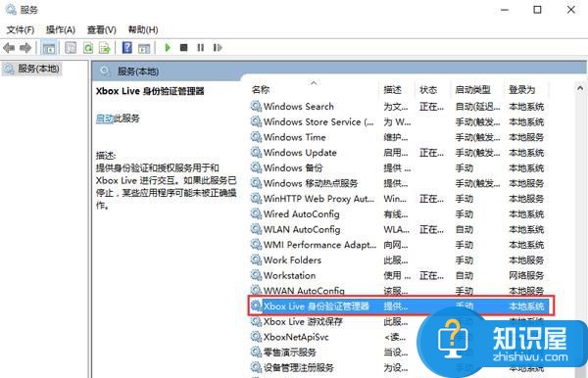Viewport: 588px width, 378px height.
Task: Select the Windows 备份 service row
Action: (399, 167)
